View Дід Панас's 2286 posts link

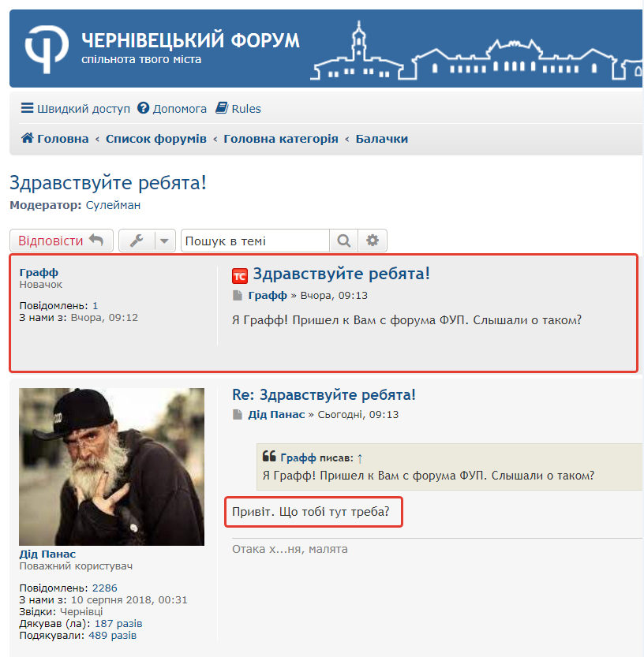point(105,588)
